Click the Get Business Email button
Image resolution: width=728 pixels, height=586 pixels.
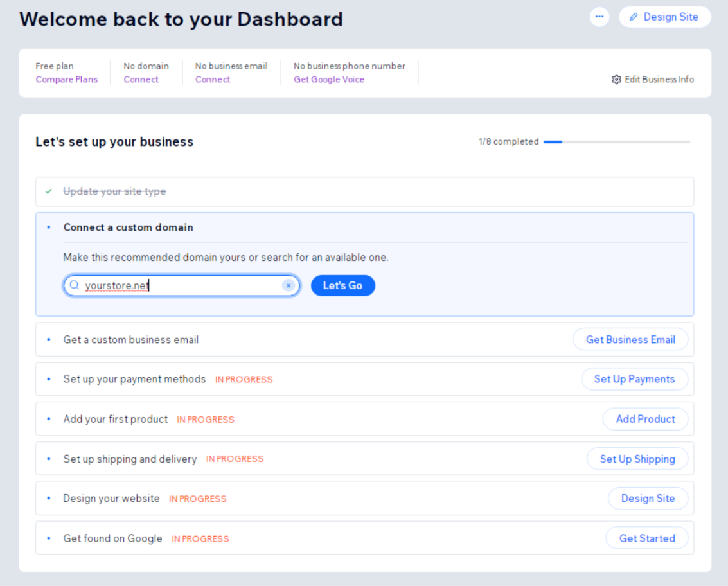tap(630, 339)
